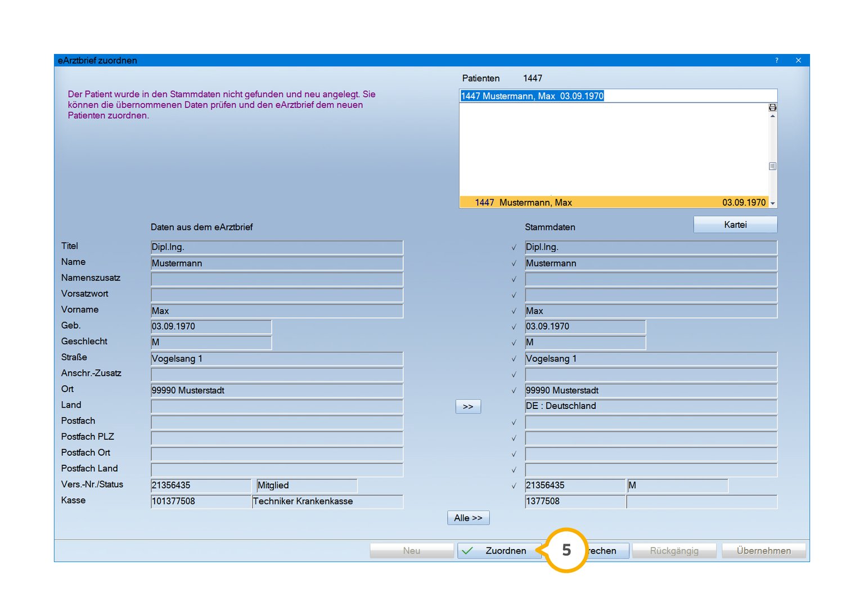Click the Stammdaten Geb. field 03.09.1970
864x616 pixels.
(585, 327)
